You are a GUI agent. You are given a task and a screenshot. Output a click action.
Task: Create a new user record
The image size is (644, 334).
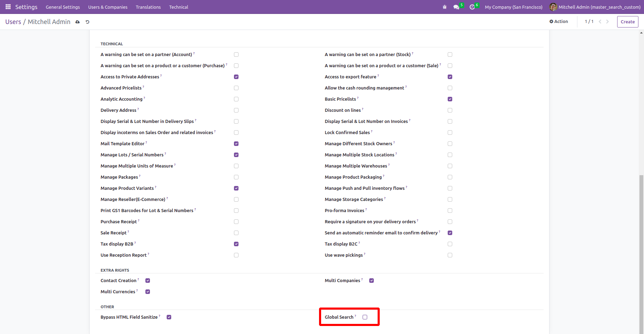(628, 22)
